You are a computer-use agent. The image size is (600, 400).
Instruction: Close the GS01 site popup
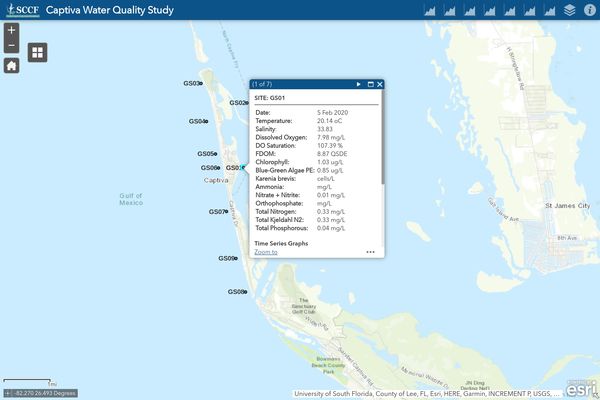[380, 84]
